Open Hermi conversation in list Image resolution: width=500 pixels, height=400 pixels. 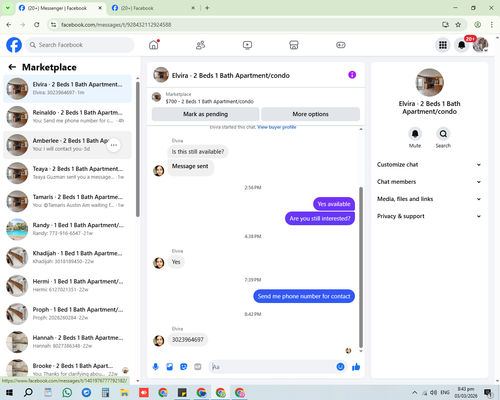pos(67,285)
